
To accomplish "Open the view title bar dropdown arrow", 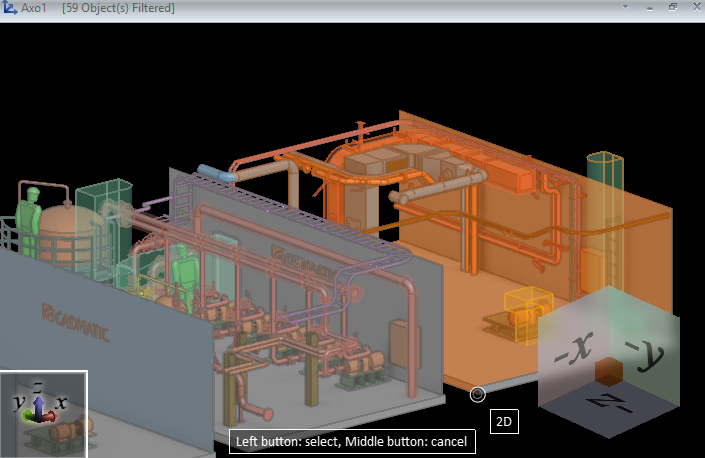I will [625, 7].
